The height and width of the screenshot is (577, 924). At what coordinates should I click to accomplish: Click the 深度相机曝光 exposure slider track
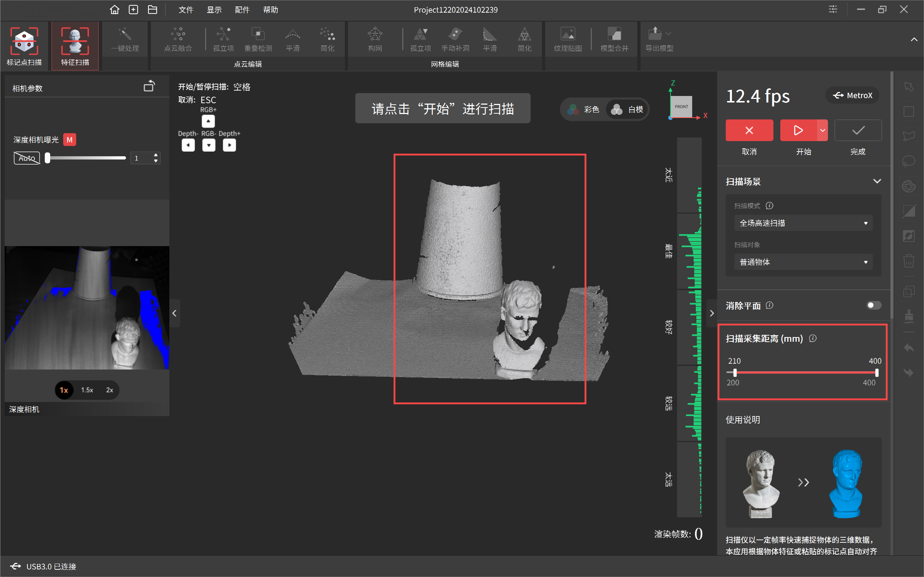(x=86, y=158)
